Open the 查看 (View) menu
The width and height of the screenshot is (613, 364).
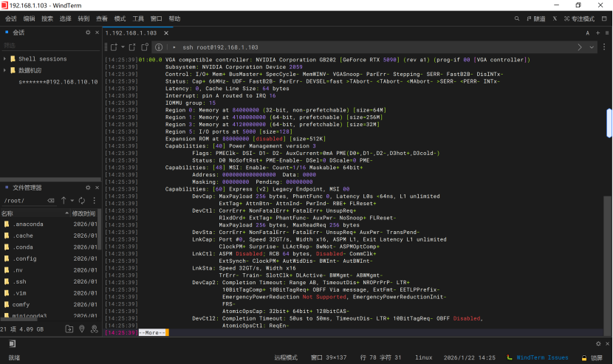[x=102, y=18]
